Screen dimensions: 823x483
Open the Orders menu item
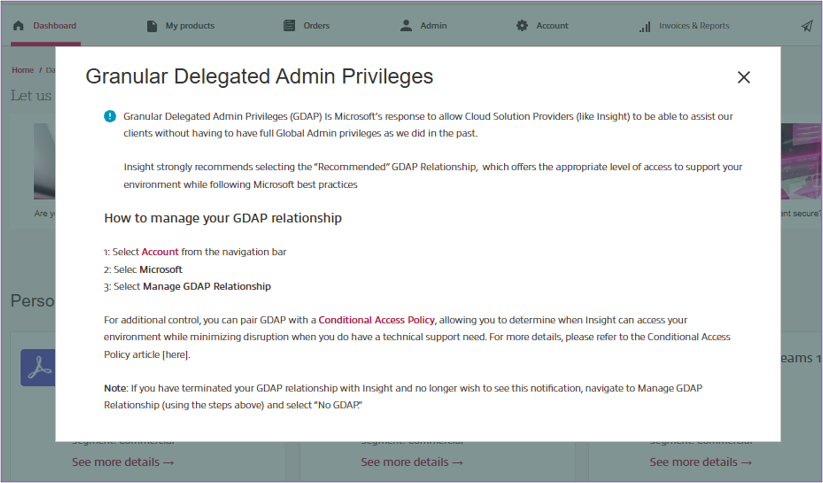(316, 26)
